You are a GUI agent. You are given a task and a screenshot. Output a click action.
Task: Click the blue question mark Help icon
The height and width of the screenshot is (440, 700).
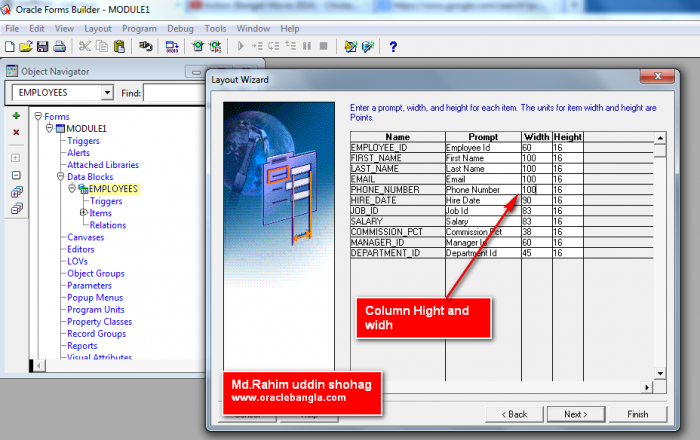(x=393, y=46)
